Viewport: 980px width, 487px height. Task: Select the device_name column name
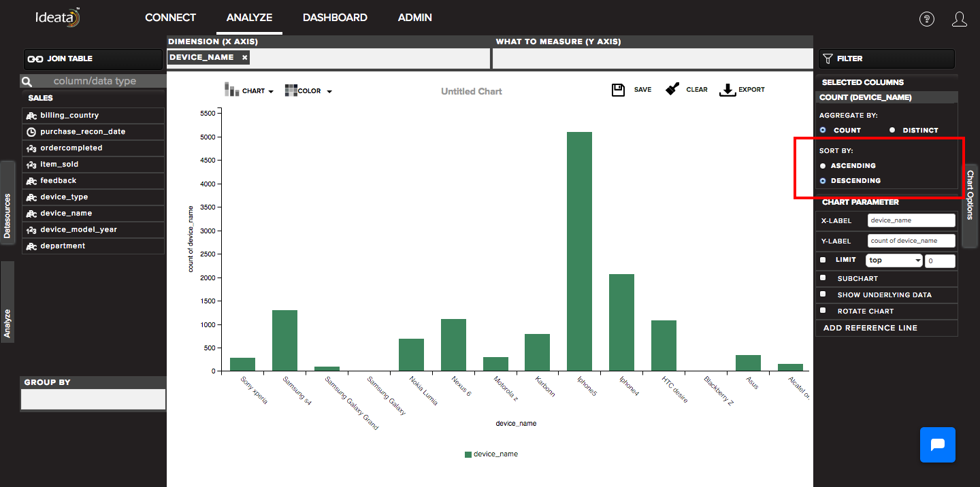coord(66,214)
